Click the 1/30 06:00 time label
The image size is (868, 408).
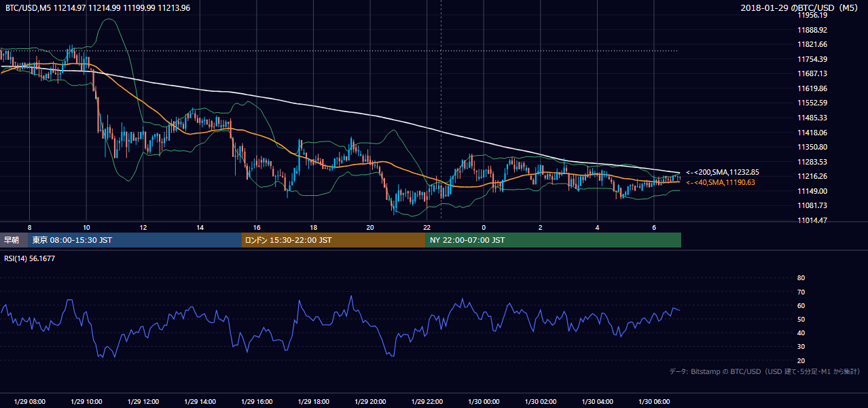click(653, 401)
